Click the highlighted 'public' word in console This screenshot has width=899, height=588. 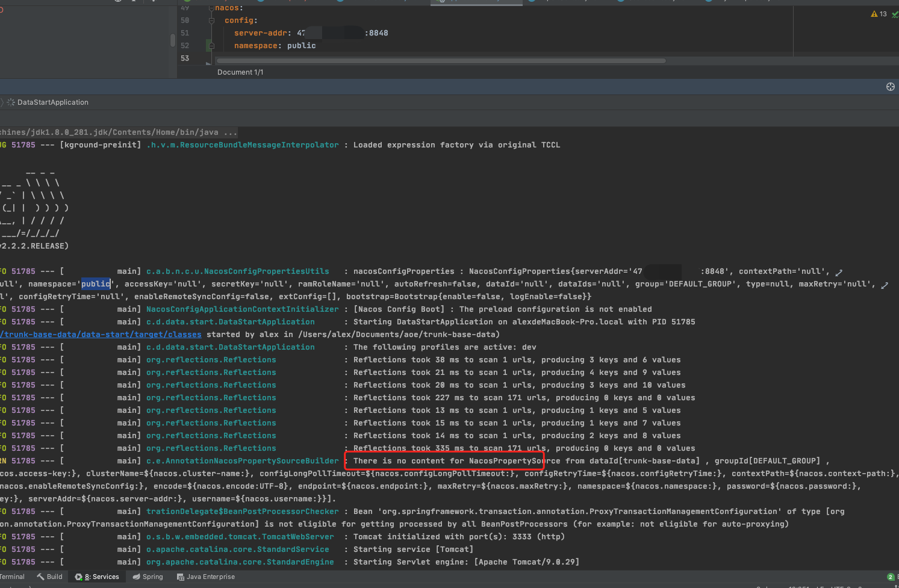click(96, 284)
